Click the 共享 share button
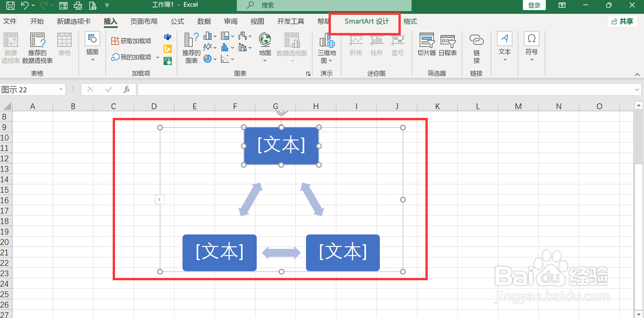644x318 pixels. click(x=622, y=21)
